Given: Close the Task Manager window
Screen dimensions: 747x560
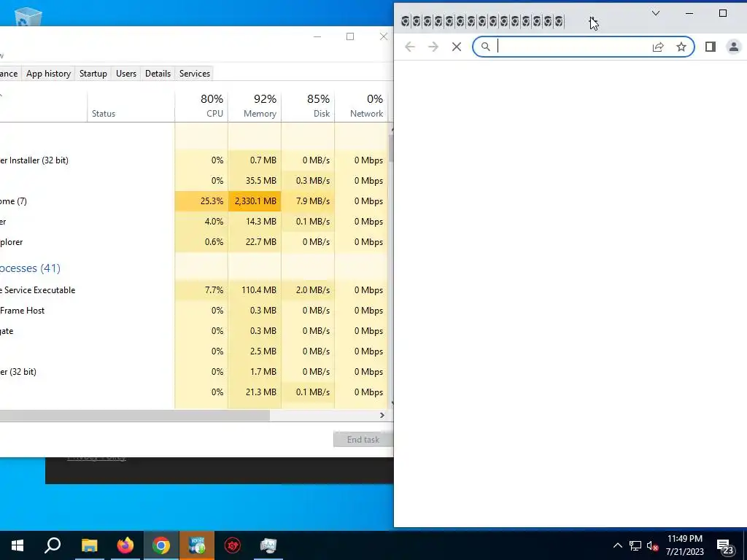Looking at the screenshot, I should click(384, 36).
